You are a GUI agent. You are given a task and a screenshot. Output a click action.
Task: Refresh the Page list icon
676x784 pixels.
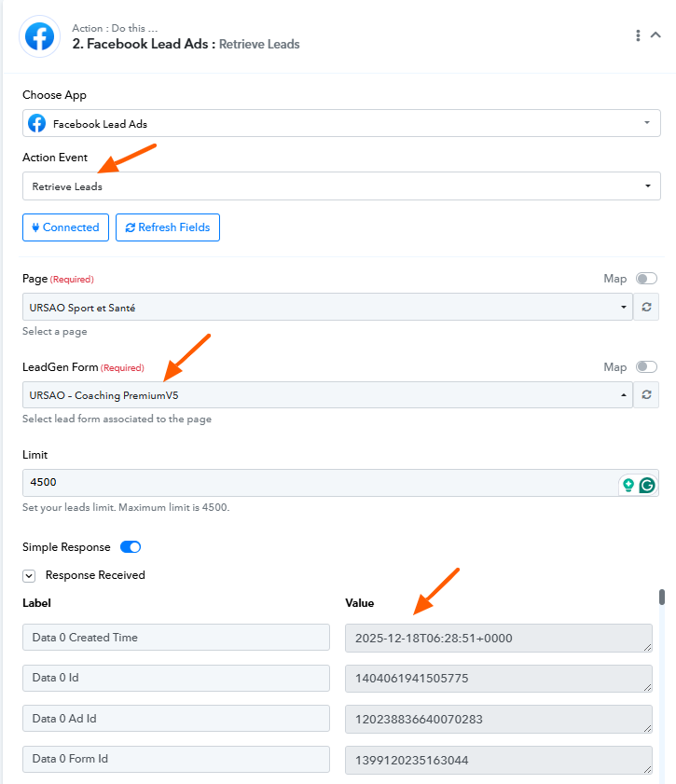[x=646, y=308]
